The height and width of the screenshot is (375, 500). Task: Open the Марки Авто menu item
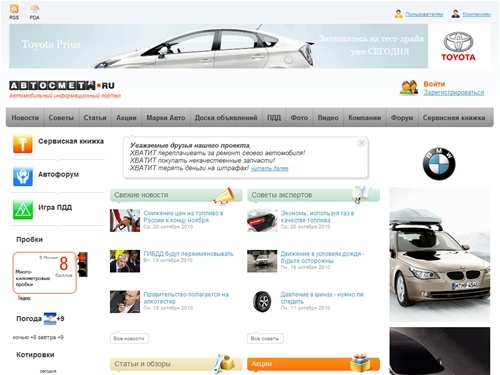tap(166, 118)
